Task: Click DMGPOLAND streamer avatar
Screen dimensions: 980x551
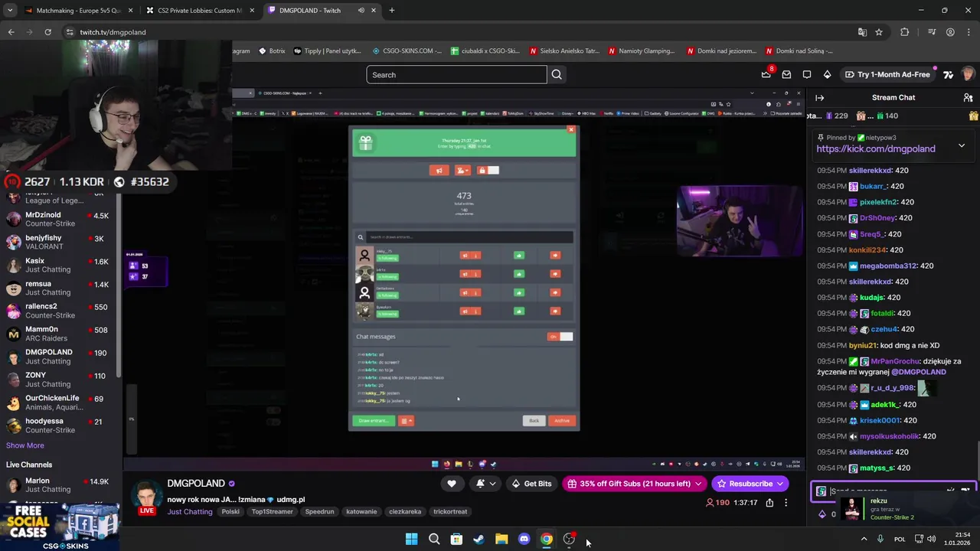Action: [145, 497]
